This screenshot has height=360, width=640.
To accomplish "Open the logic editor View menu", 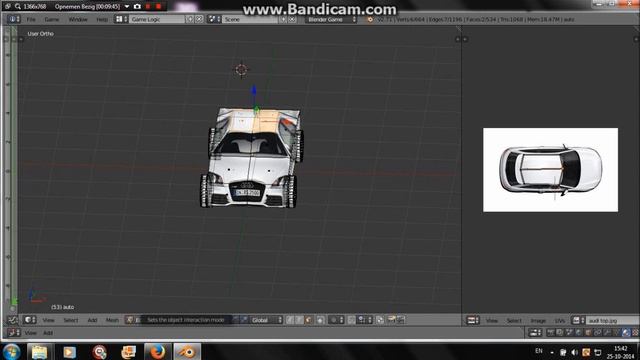I will pyautogui.click(x=31, y=333).
